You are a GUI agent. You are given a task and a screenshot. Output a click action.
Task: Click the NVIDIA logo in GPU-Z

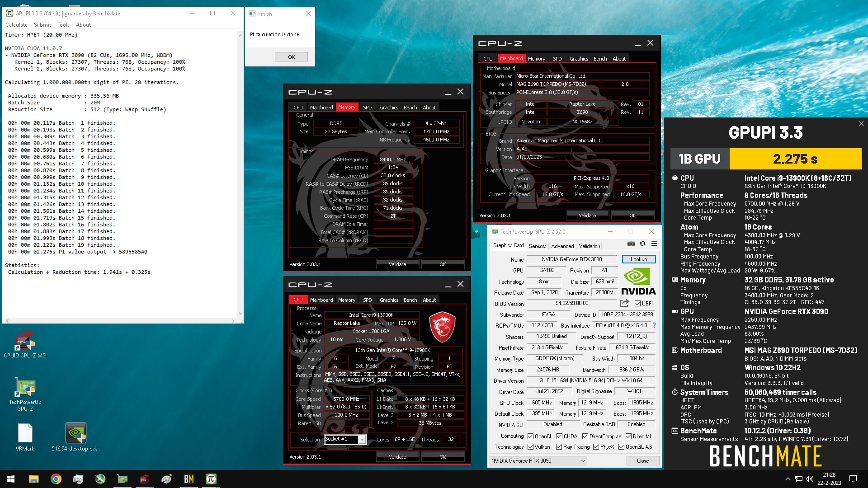tap(638, 282)
